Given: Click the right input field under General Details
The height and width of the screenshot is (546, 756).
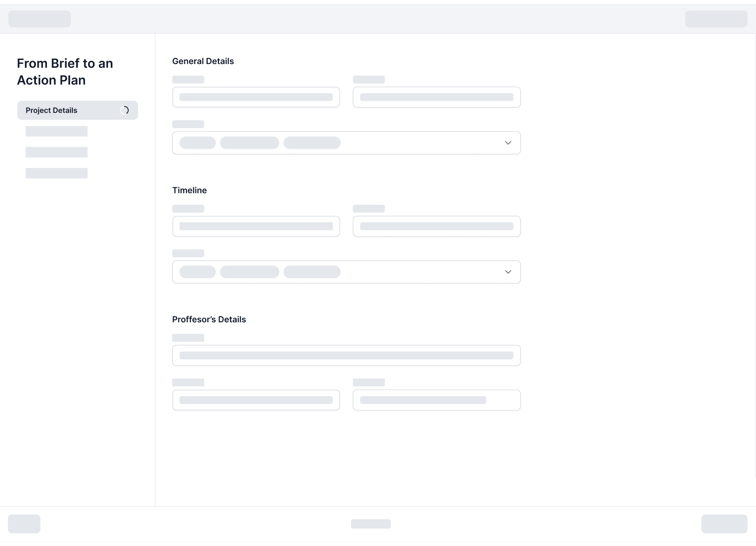Looking at the screenshot, I should 436,97.
